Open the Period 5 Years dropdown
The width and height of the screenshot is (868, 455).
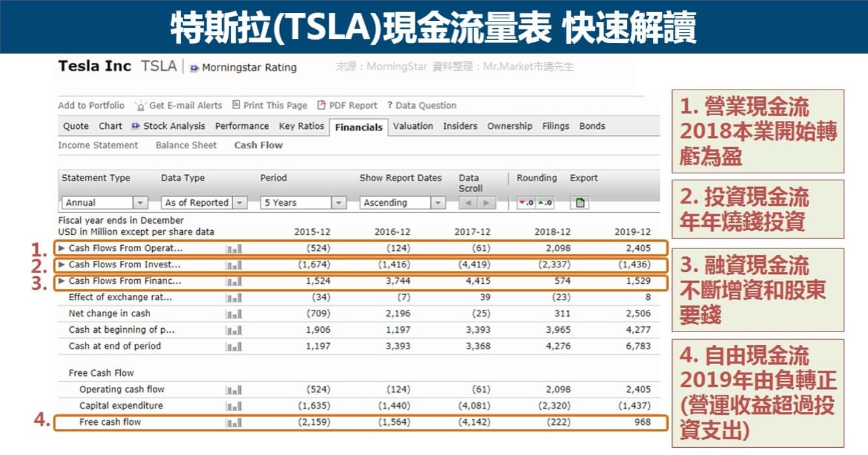303,203
